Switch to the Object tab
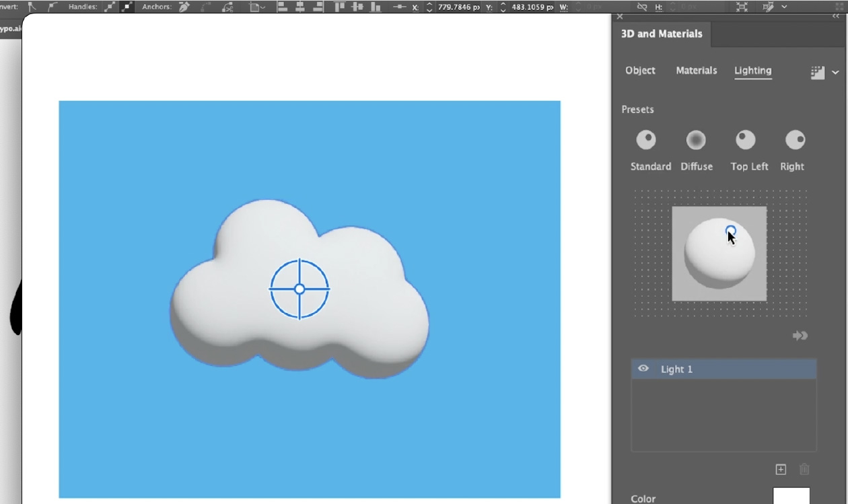 point(640,70)
